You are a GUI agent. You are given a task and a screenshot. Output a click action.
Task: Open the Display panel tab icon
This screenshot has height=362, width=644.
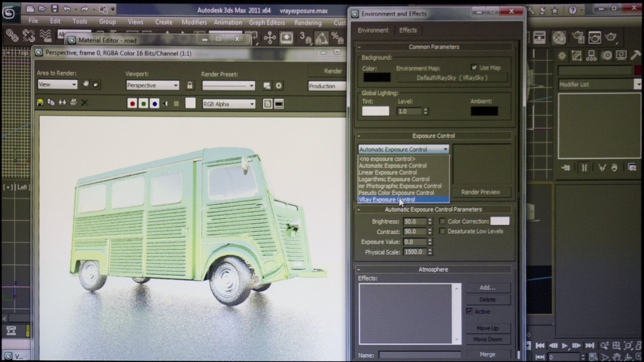point(621,56)
